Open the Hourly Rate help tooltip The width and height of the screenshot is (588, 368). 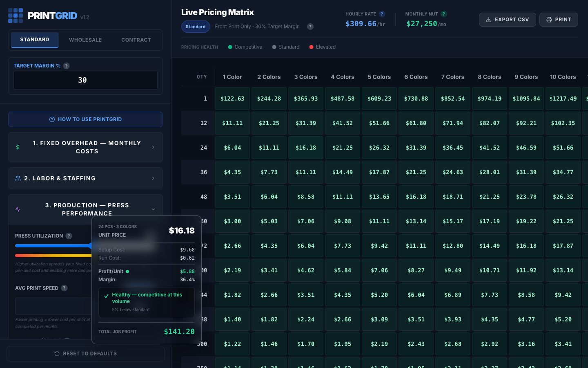tap(382, 13)
